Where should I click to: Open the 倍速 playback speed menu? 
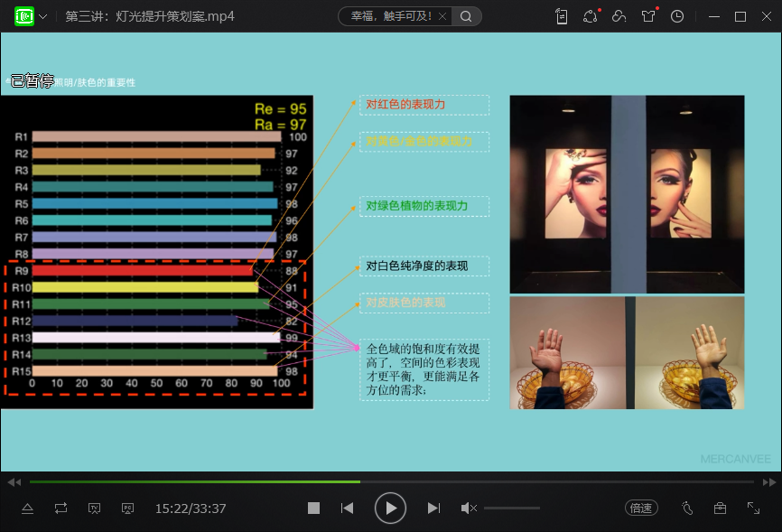641,509
